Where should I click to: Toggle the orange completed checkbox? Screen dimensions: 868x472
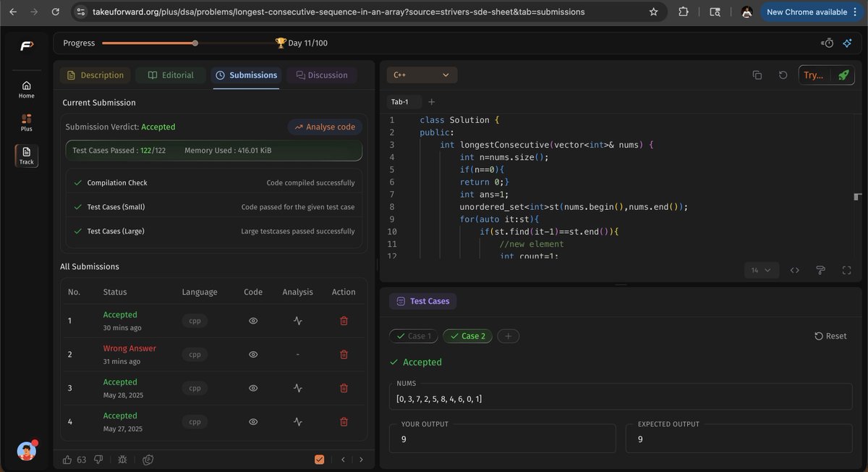[319, 459]
